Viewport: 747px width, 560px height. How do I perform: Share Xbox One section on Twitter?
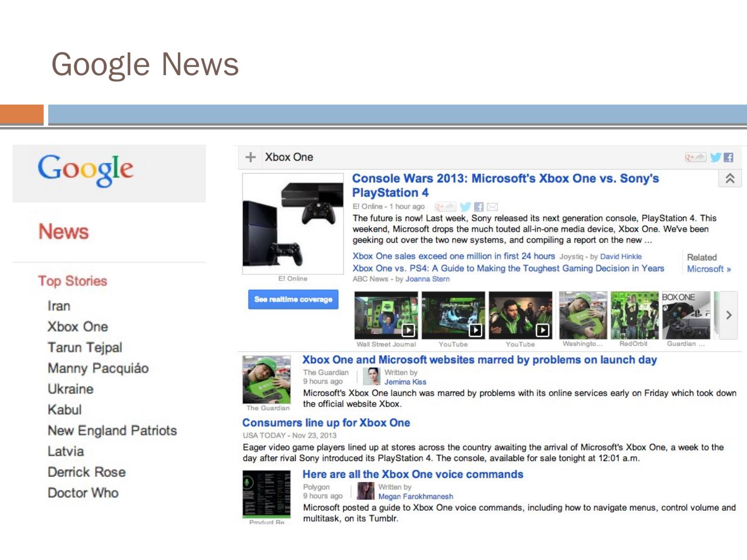click(x=715, y=157)
